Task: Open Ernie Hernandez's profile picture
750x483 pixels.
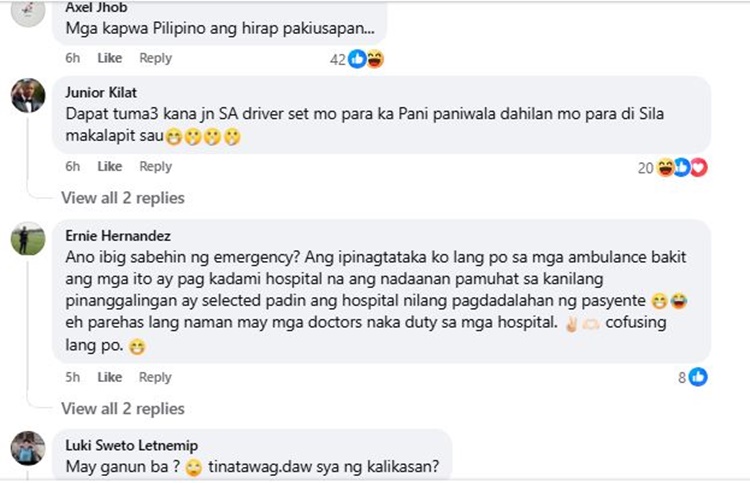Action: [27, 239]
